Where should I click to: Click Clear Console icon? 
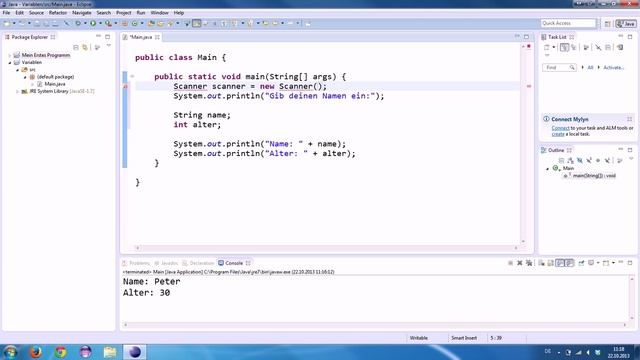pos(541,263)
